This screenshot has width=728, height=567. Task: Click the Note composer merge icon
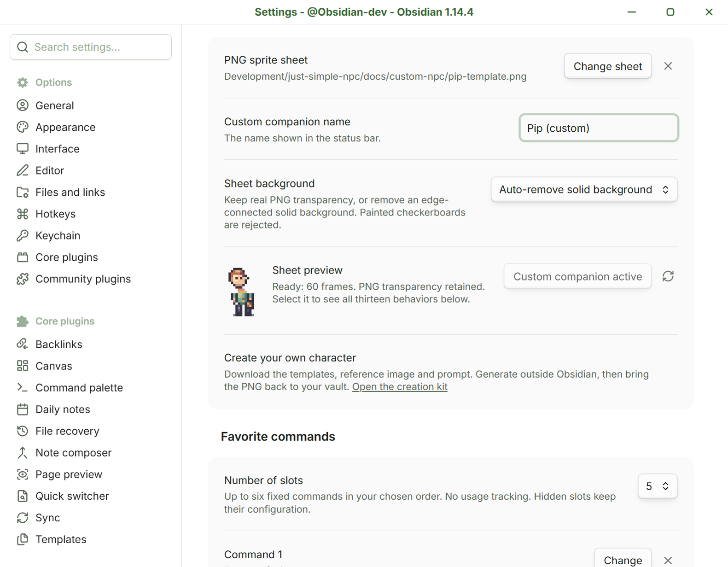tap(23, 452)
